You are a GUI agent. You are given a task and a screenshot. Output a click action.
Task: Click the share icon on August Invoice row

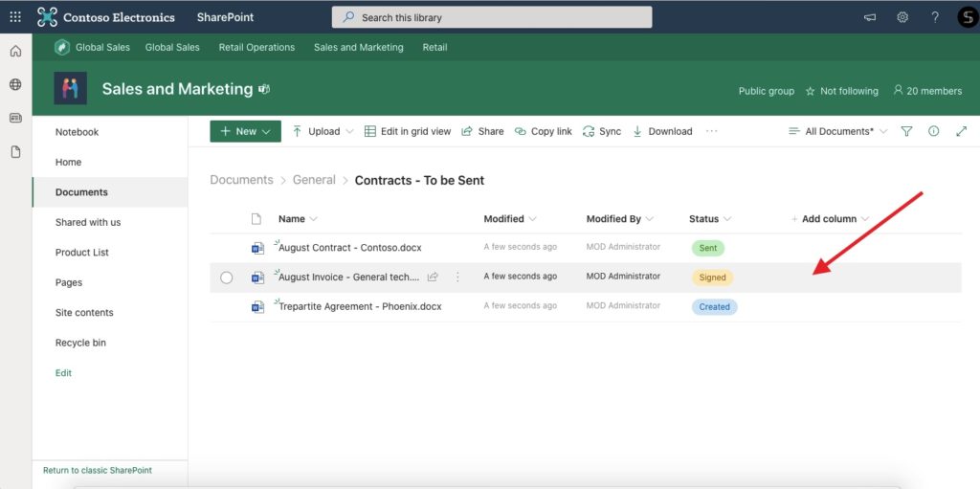pyautogui.click(x=432, y=277)
